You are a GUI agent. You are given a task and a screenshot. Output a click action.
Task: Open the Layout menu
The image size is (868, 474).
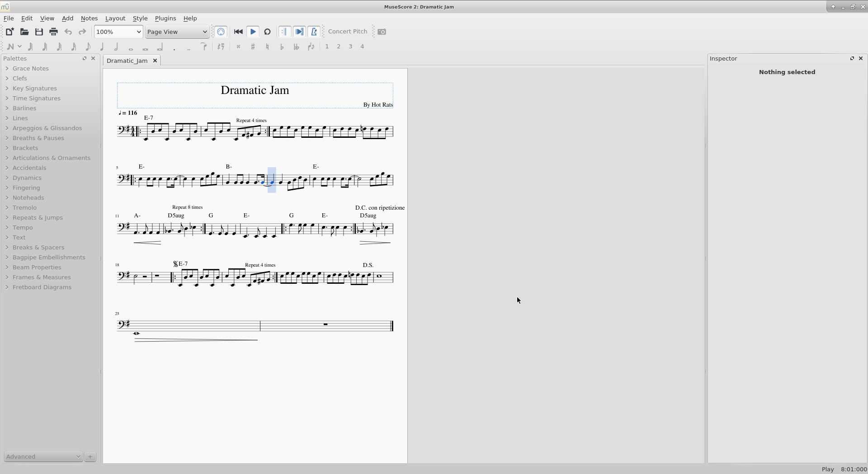115,19
